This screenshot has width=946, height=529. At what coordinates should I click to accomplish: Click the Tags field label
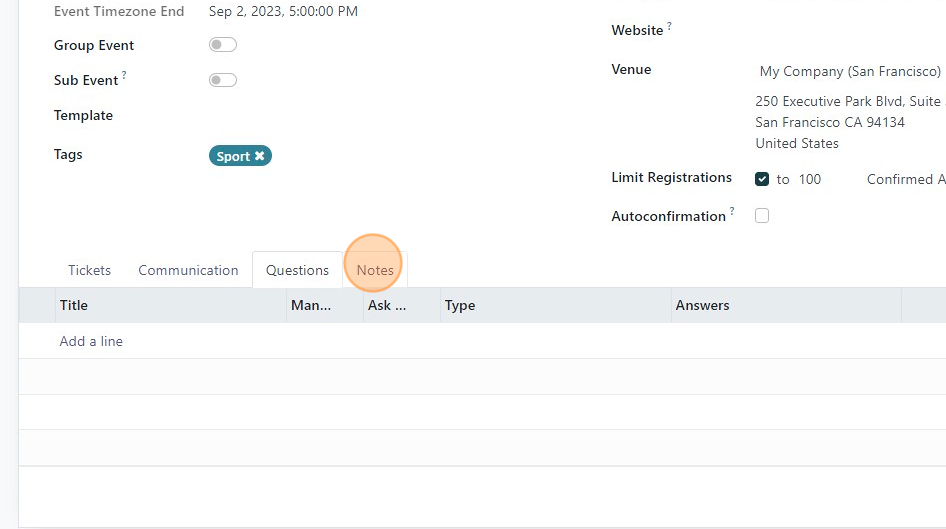[x=68, y=154]
